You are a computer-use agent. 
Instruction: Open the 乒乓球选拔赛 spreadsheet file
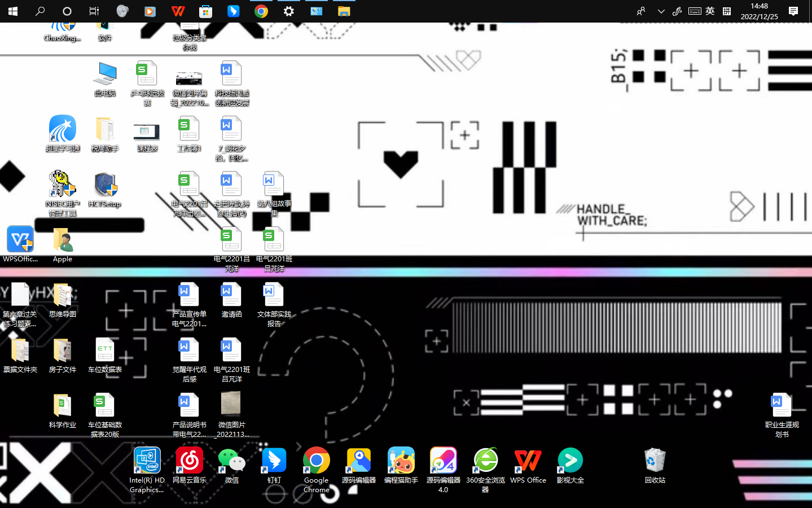(147, 84)
